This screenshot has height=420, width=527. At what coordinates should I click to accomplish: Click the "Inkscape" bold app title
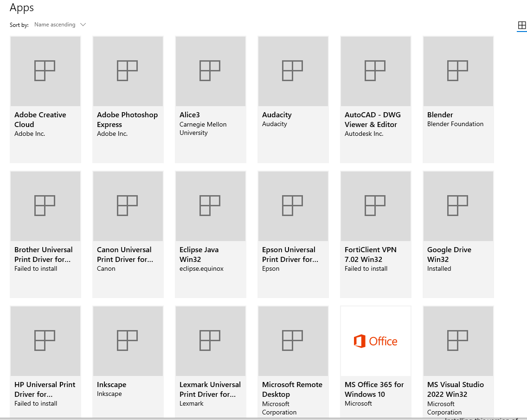tap(112, 385)
